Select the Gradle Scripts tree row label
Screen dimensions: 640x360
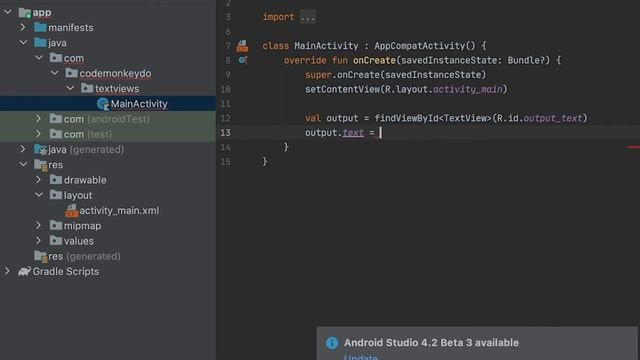tap(66, 271)
